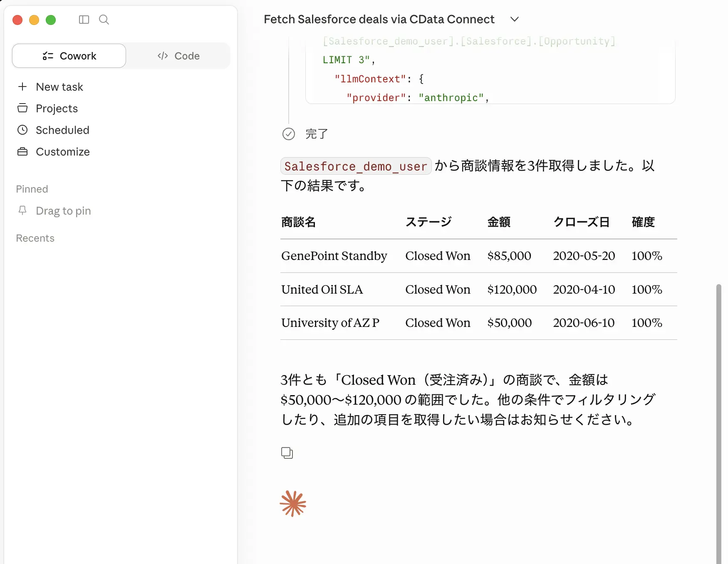Click 100% in the University of AZ row
This screenshot has width=728, height=564.
coord(647,323)
